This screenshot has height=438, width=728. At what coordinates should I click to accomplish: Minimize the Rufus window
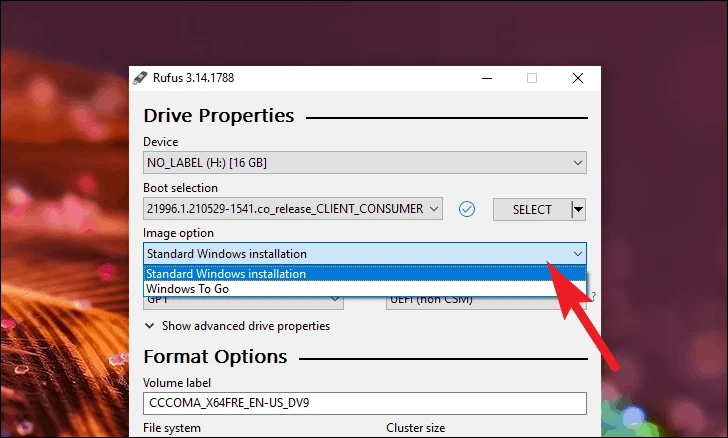(x=487, y=78)
